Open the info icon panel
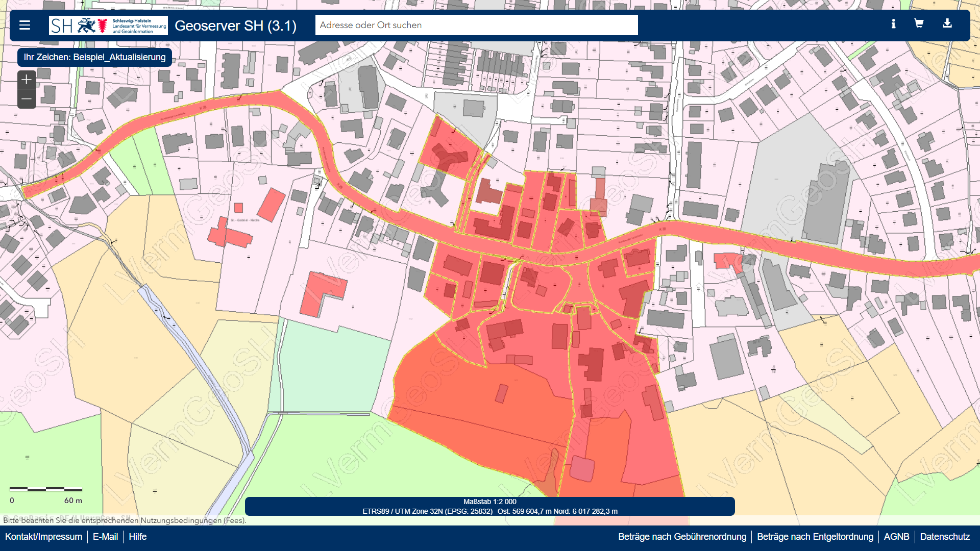 (x=893, y=24)
